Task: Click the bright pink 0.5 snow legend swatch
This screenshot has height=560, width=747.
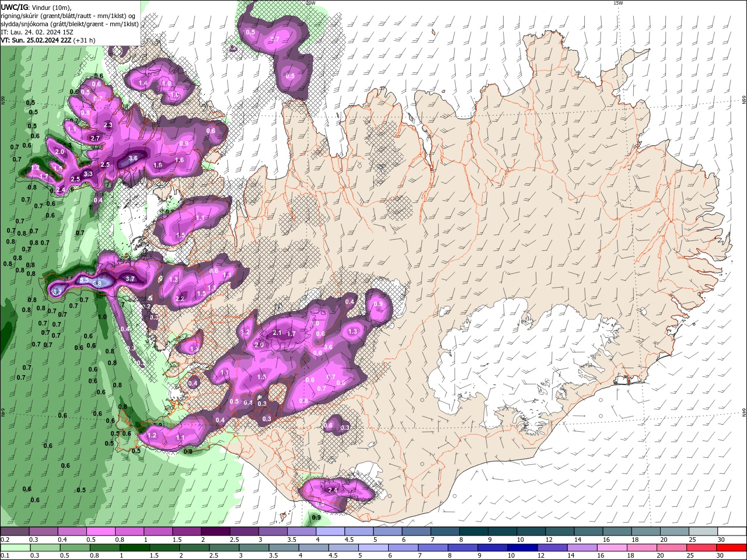Action: click(x=100, y=531)
